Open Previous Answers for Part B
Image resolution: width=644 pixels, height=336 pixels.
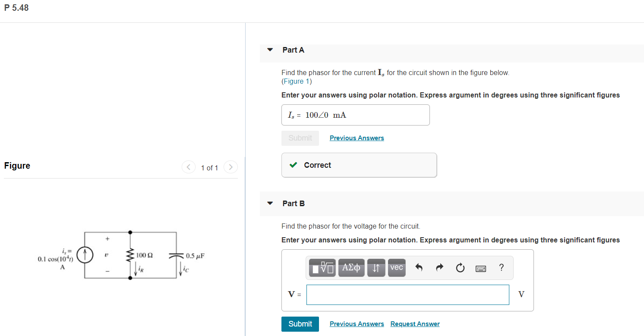pyautogui.click(x=357, y=323)
